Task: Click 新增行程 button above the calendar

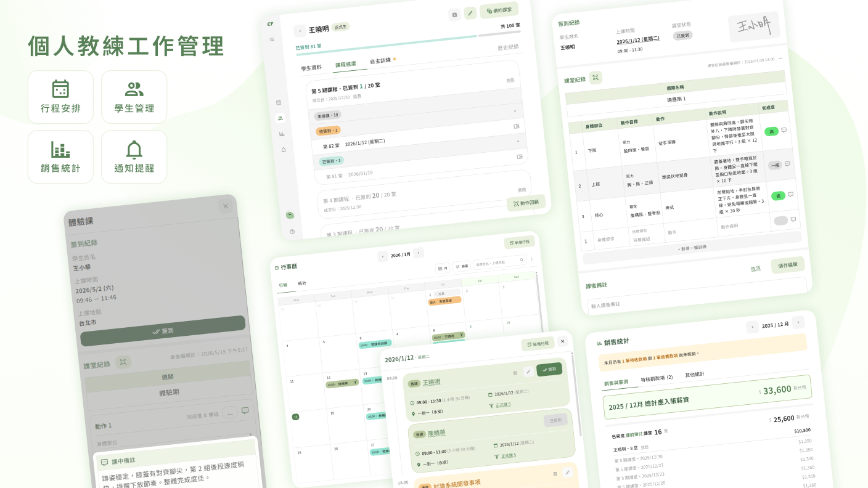Action: (x=519, y=243)
